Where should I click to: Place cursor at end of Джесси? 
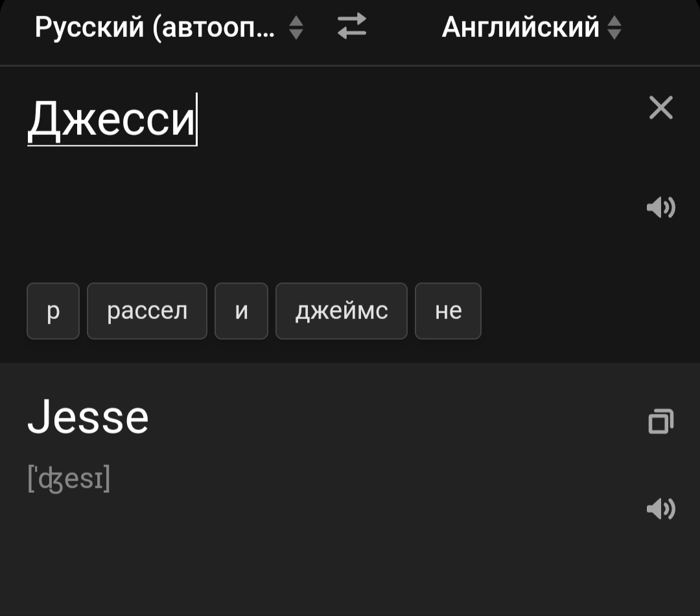(x=196, y=120)
